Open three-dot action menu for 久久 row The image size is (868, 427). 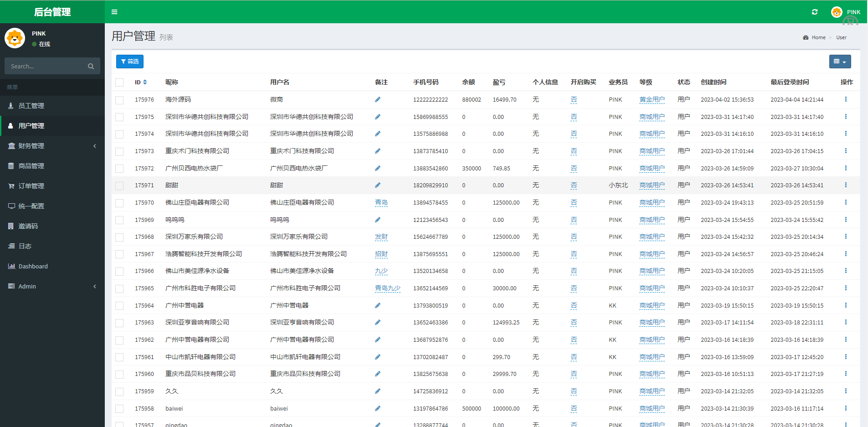coord(846,391)
